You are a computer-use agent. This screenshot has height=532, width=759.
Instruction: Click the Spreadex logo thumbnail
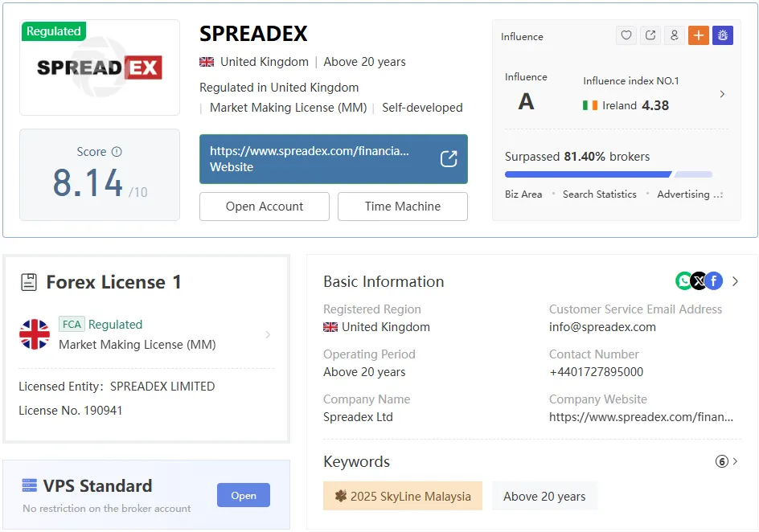(x=100, y=68)
